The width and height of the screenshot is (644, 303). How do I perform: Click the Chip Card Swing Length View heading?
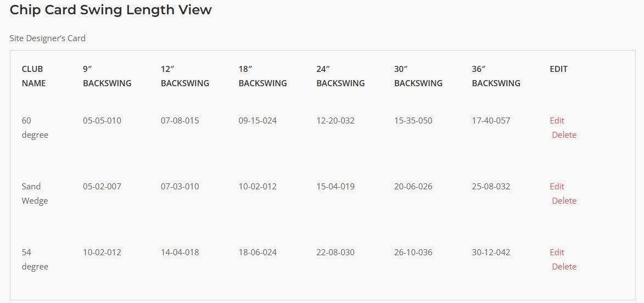111,10
